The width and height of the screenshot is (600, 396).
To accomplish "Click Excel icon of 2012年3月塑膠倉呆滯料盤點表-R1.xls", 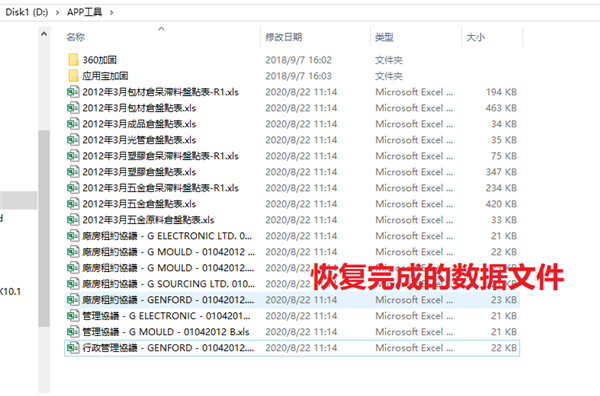I will coord(73,156).
